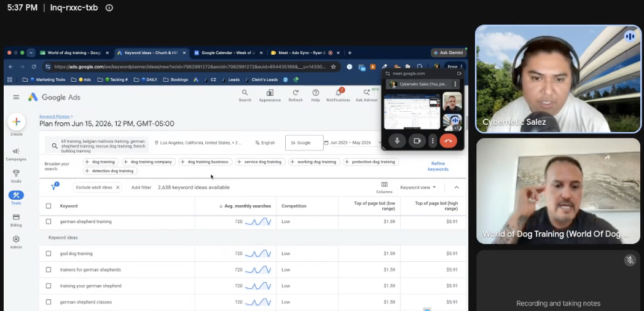Click the keyword search input box
644x311 pixels.
[97, 146]
